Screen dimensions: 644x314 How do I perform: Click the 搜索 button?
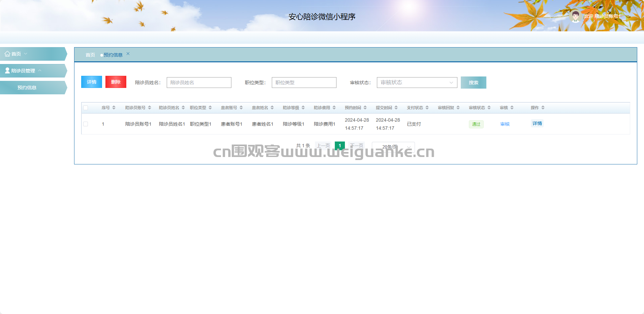coord(473,83)
